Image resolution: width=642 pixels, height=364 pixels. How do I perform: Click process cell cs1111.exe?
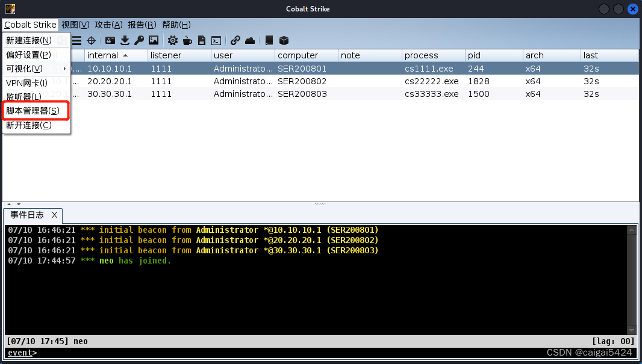tap(434, 69)
